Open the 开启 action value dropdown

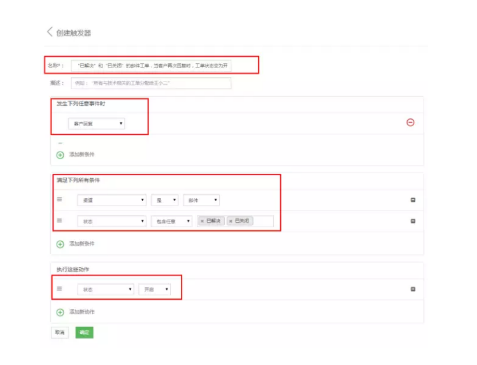point(155,289)
